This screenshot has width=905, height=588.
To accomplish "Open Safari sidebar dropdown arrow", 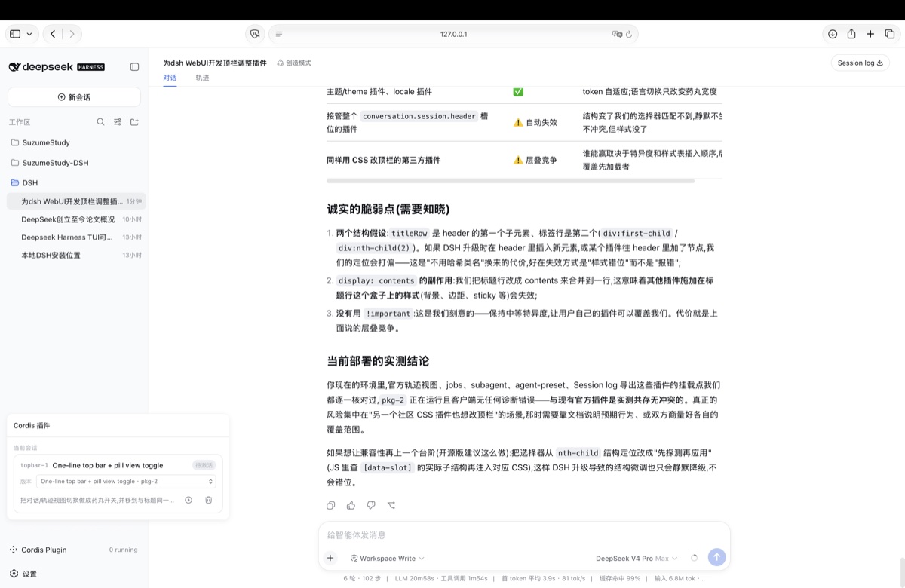I will point(29,34).
